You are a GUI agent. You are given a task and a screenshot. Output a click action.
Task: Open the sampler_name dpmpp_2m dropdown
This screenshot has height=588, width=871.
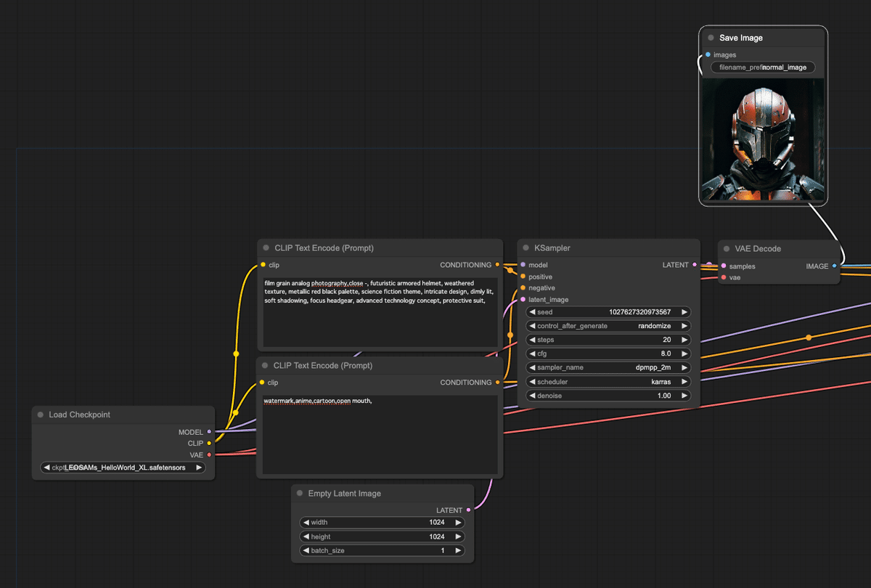coord(608,367)
